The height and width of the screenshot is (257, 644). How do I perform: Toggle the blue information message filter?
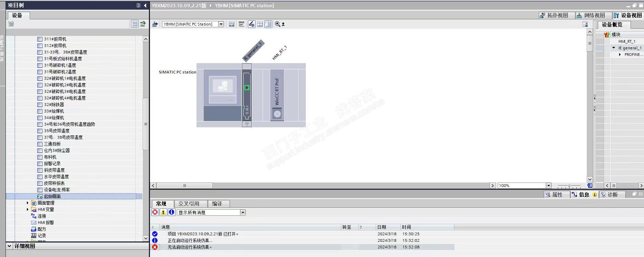pyautogui.click(x=172, y=212)
